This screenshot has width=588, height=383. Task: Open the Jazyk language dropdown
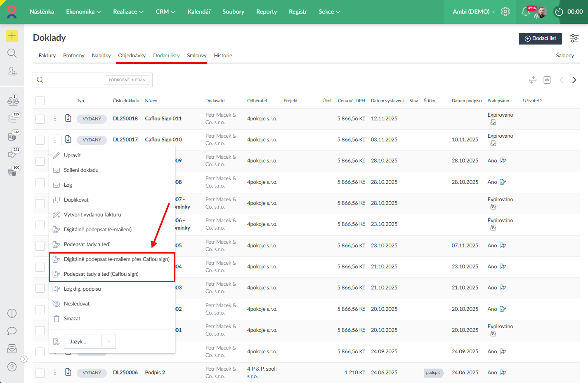90,341
